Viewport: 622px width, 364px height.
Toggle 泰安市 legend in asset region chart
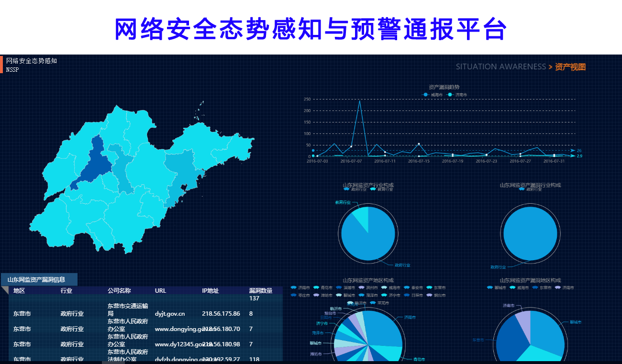413,288
